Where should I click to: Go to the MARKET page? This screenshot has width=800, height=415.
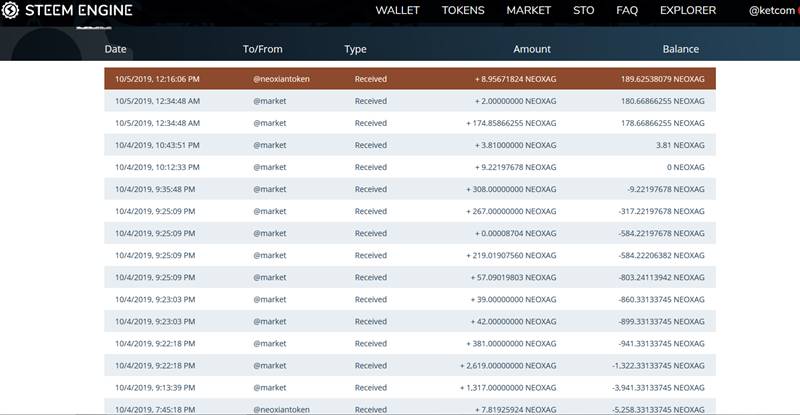coord(529,10)
